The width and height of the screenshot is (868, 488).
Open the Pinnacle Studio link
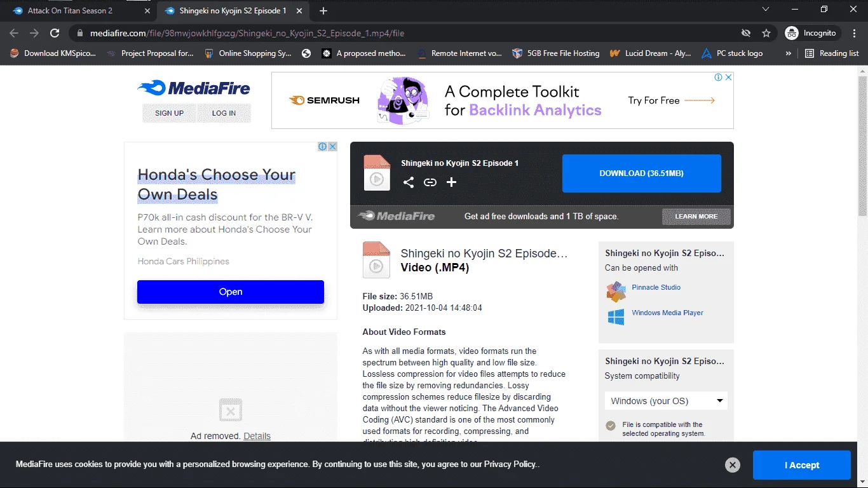tap(656, 287)
